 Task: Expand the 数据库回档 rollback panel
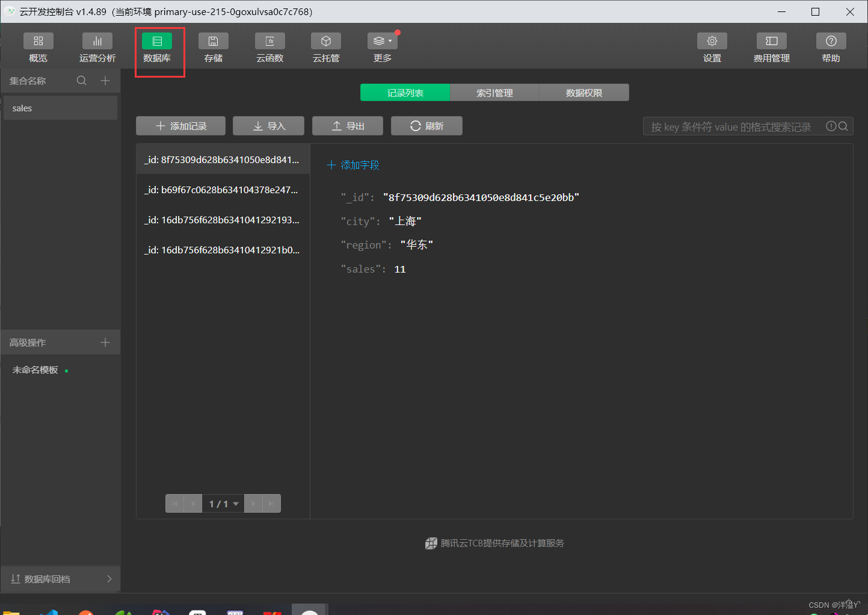pos(60,579)
